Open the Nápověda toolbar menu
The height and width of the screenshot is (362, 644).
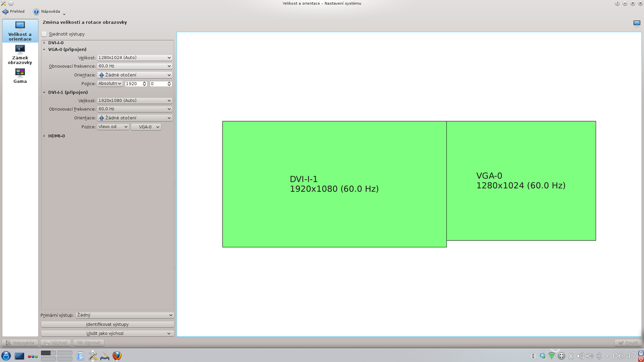point(49,12)
